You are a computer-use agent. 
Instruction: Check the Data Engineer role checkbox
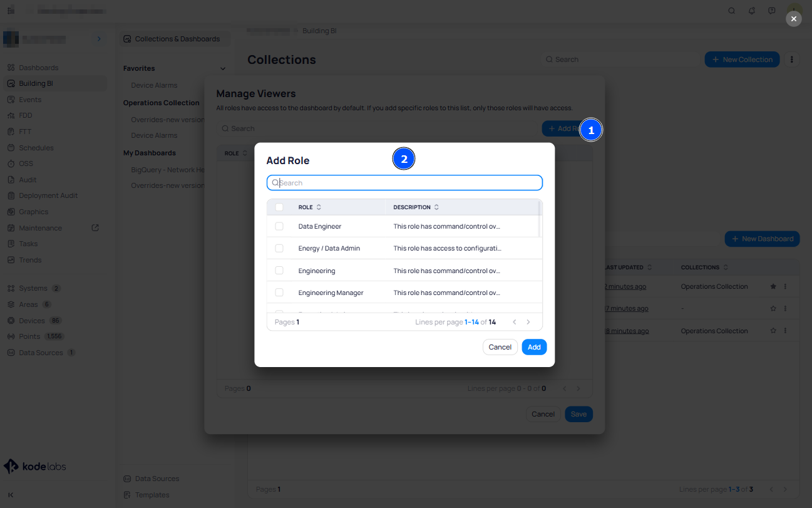279,226
